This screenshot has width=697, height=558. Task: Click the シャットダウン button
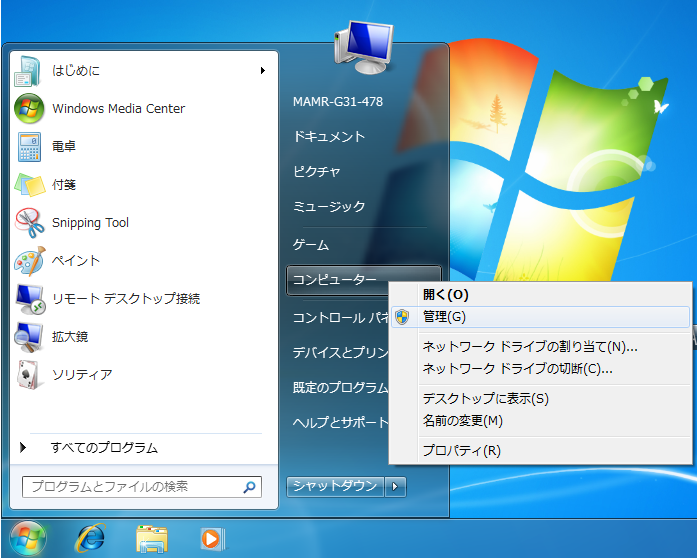335,486
